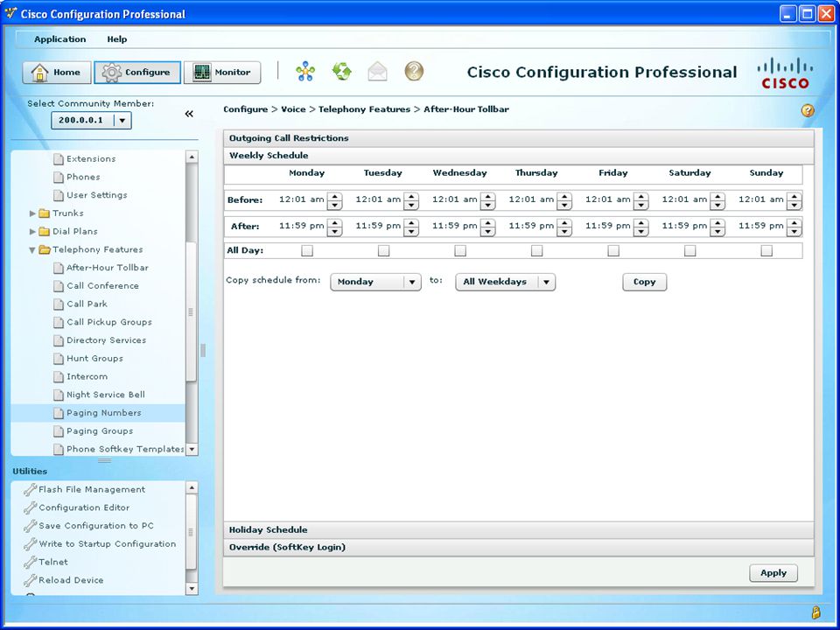Screen dimensions: 840x630
Task: Check All Day for Tuesday
Action: pos(383,250)
